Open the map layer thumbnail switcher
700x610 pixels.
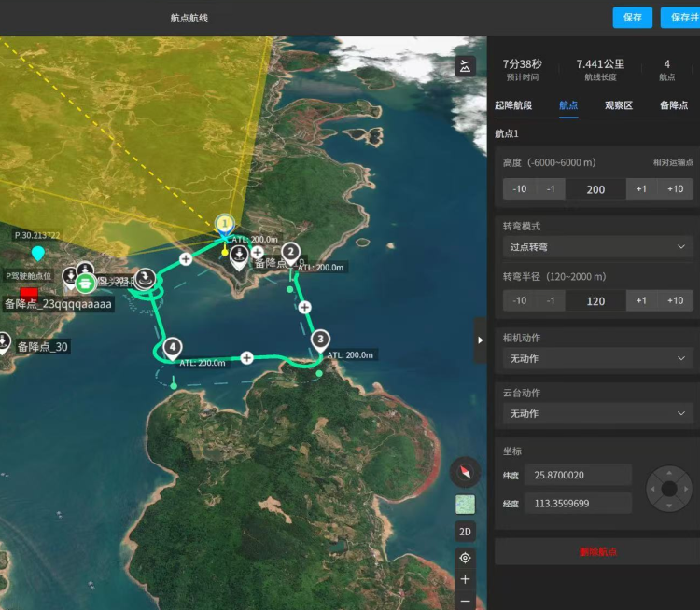465,505
